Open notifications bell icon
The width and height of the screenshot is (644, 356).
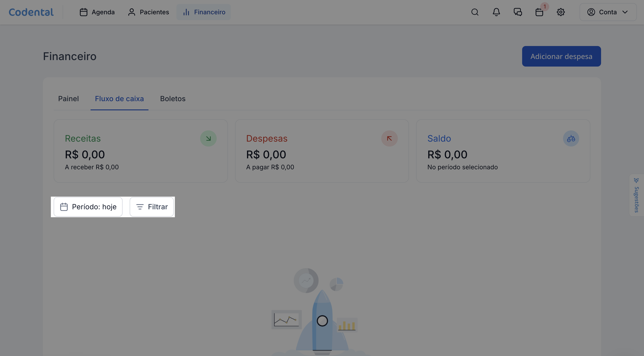[x=496, y=12]
